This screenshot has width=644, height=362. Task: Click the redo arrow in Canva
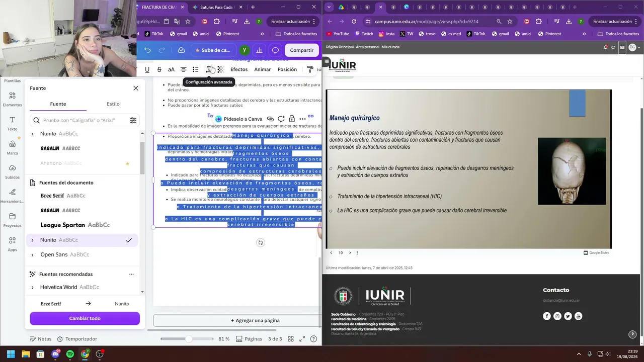162,50
